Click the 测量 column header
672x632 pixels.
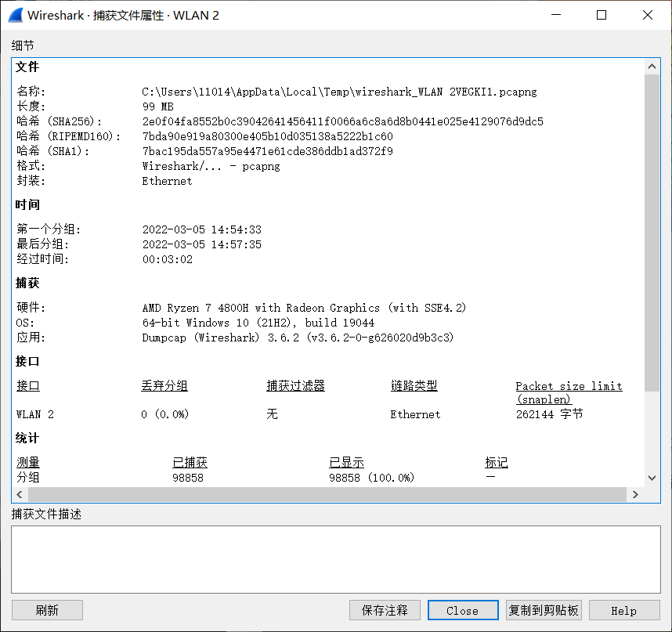[x=28, y=463]
